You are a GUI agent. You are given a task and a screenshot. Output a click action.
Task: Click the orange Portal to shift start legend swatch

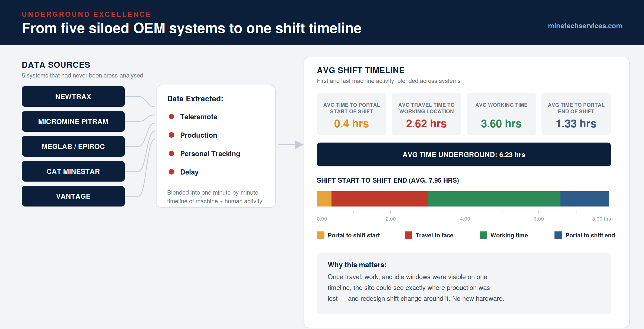(x=321, y=235)
